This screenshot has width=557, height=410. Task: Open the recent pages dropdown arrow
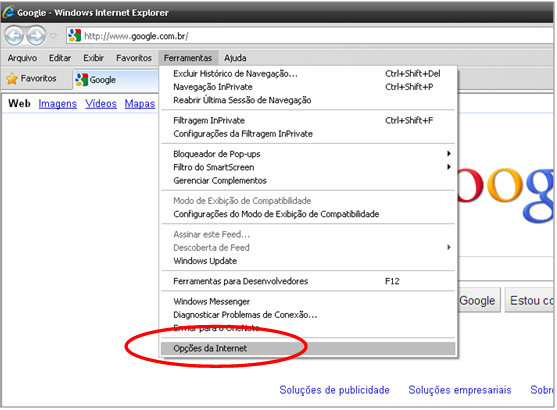pos(54,36)
